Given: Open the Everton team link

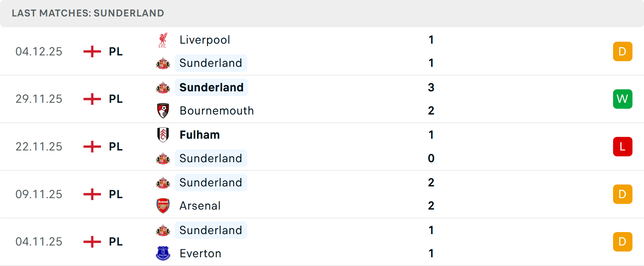Looking at the screenshot, I should coord(200,253).
